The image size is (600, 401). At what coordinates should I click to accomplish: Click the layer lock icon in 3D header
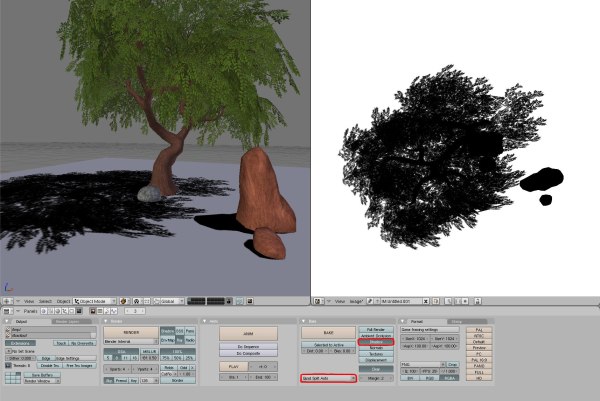coord(229,302)
